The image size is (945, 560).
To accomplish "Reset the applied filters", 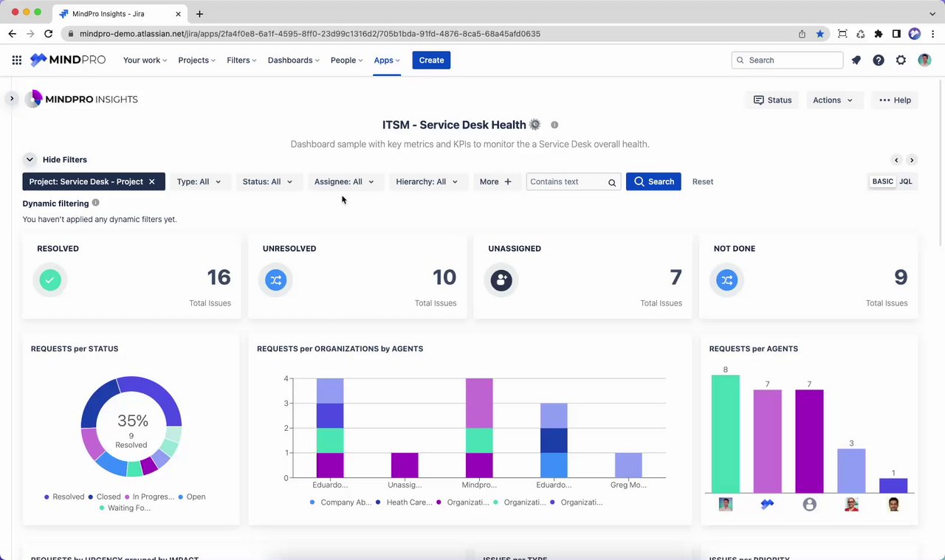I will 703,182.
